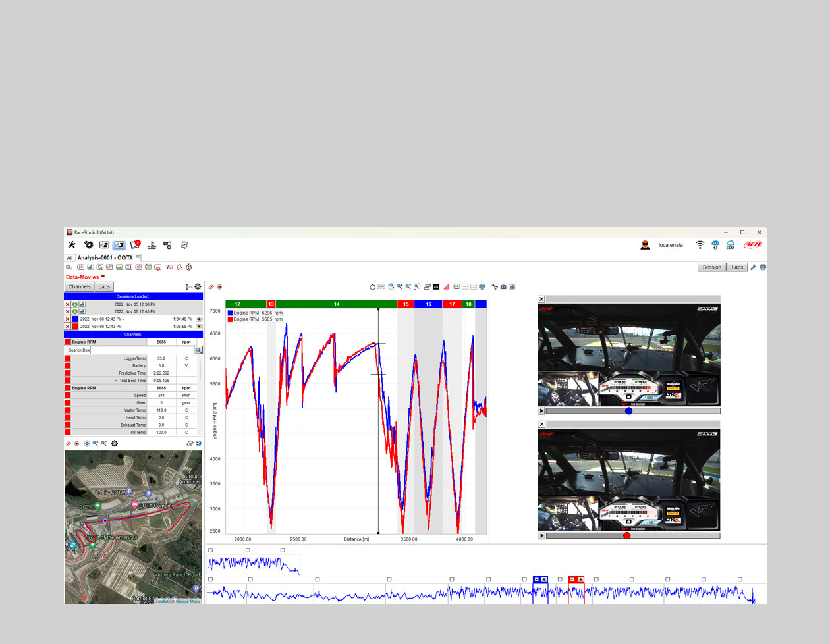Open the wrench-and-screwdriver configuration icon

point(72,245)
